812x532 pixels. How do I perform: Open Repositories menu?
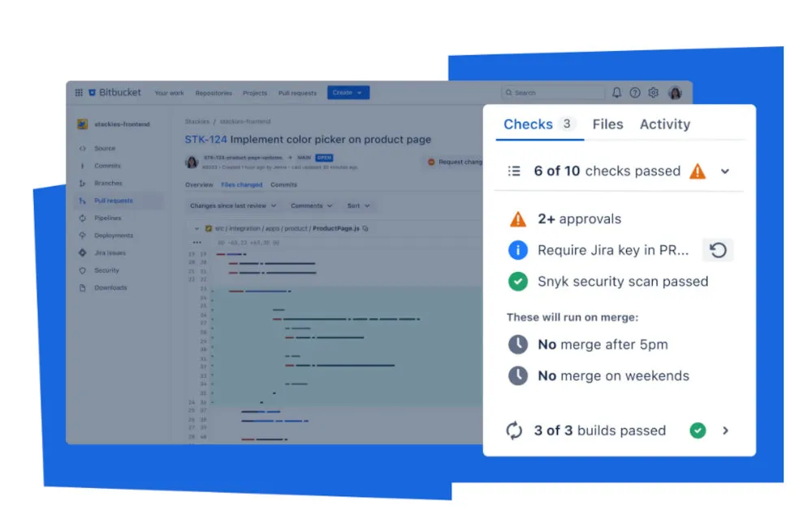coord(214,93)
